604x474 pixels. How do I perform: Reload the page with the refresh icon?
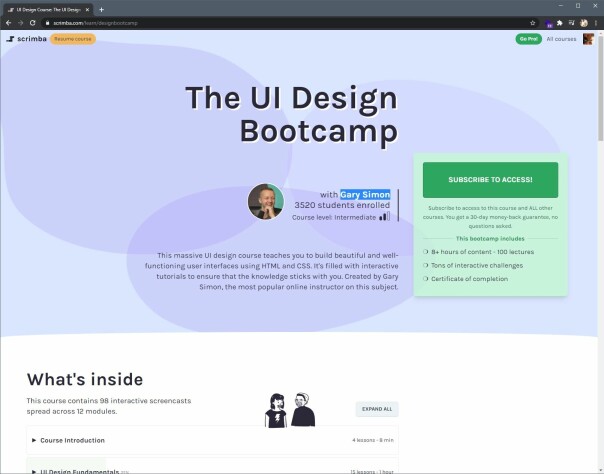coord(33,23)
